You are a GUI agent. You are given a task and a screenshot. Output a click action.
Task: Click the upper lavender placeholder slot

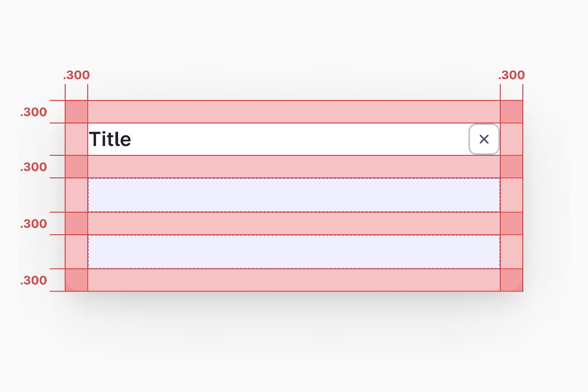294,195
